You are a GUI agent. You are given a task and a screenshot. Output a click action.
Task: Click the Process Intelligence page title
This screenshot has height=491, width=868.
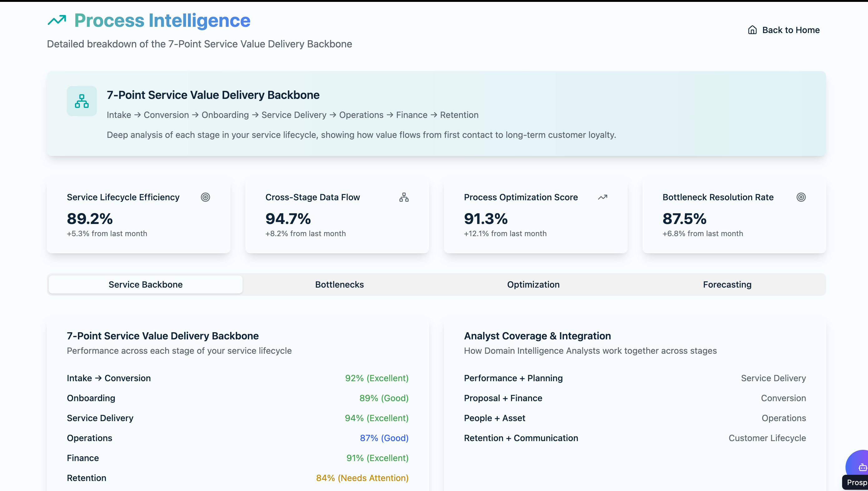(162, 20)
